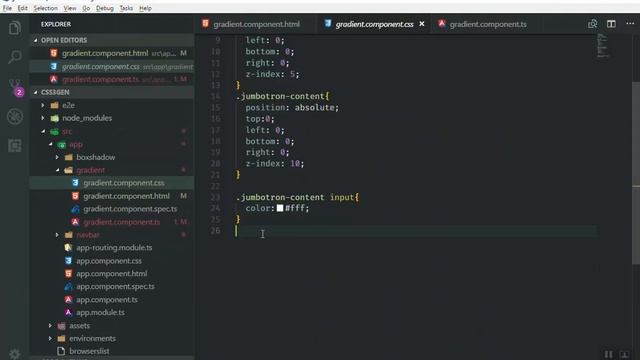Viewport: 640px width, 360px height.
Task: Click the editor vertical scrollbar
Action: [x=636, y=173]
